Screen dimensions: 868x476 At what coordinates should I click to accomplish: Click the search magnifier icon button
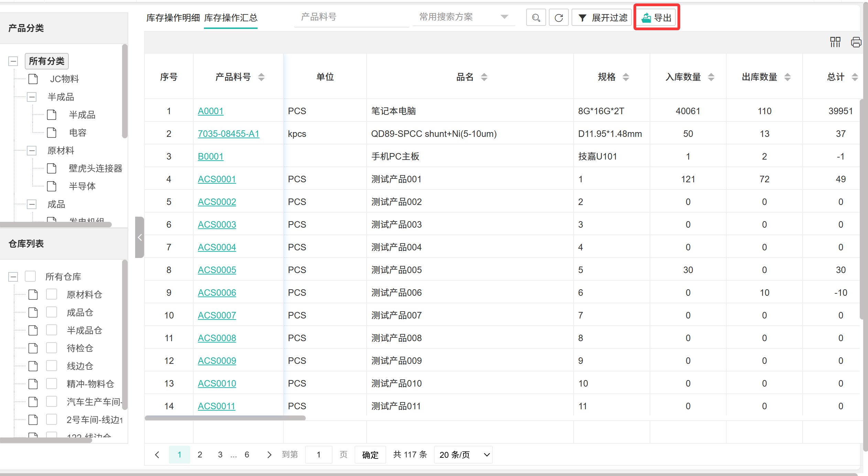[x=536, y=18]
